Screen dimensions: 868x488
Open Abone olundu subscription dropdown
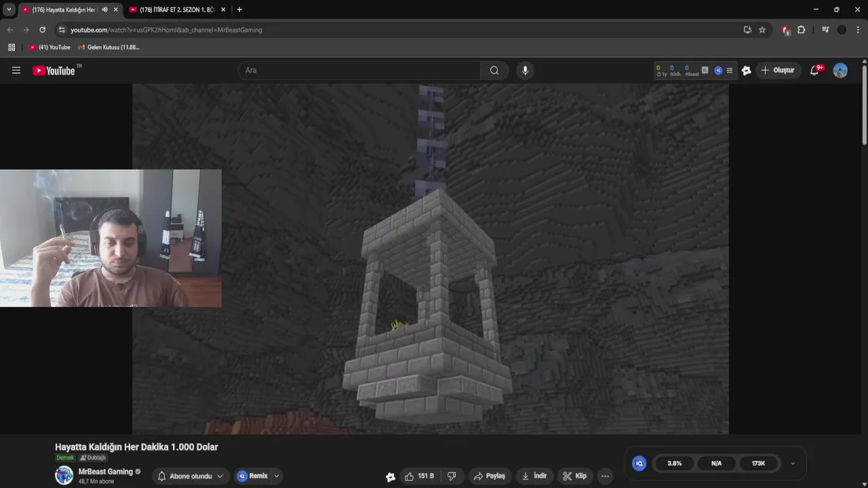coord(191,476)
